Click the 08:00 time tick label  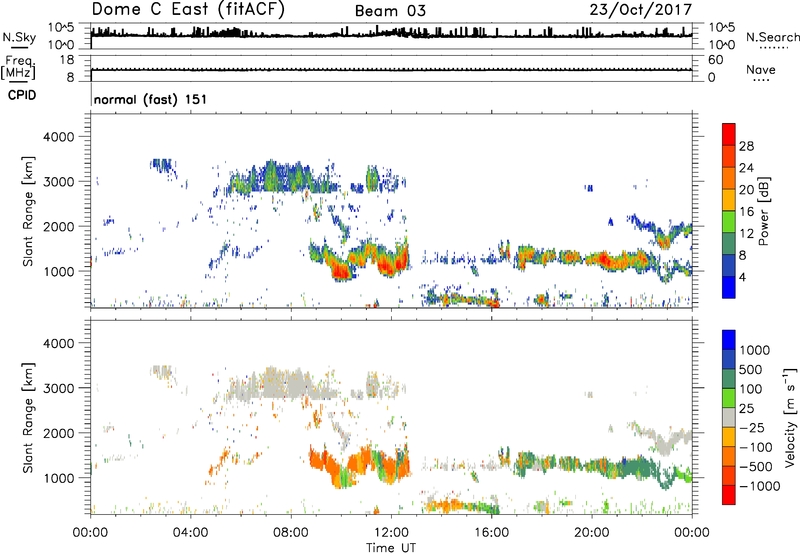(x=291, y=533)
